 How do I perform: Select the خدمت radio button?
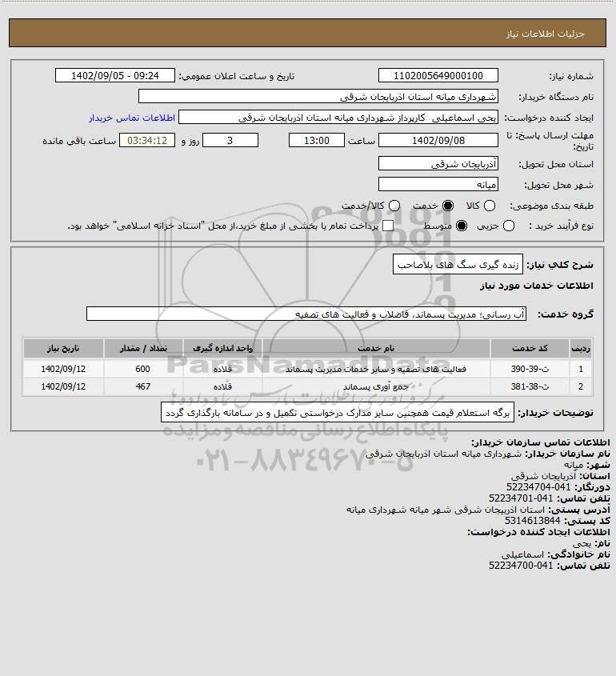point(448,206)
